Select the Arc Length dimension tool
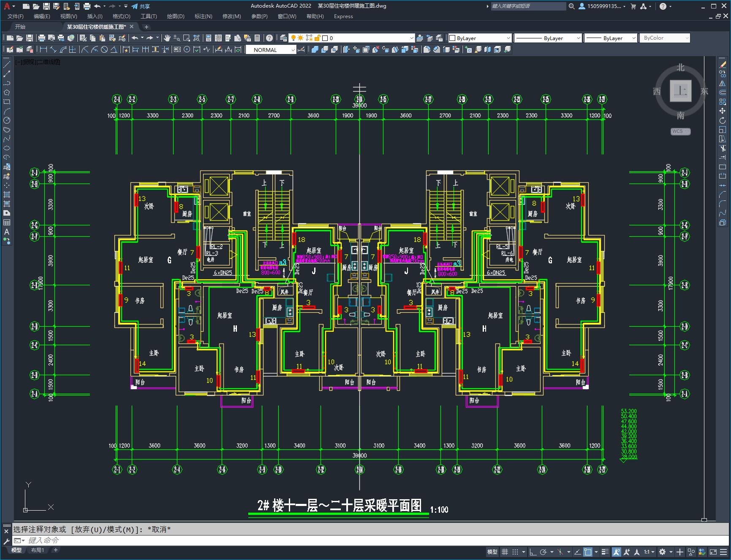This screenshot has width=731, height=560. click(63, 50)
